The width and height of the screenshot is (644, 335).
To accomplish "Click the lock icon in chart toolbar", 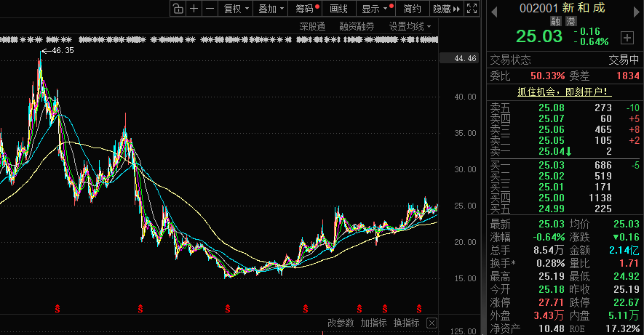I will coord(178,9).
